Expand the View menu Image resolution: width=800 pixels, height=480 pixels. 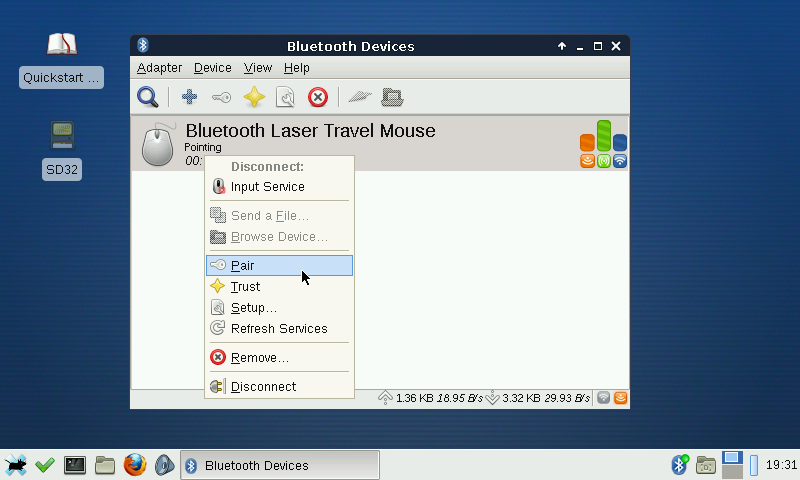click(258, 68)
